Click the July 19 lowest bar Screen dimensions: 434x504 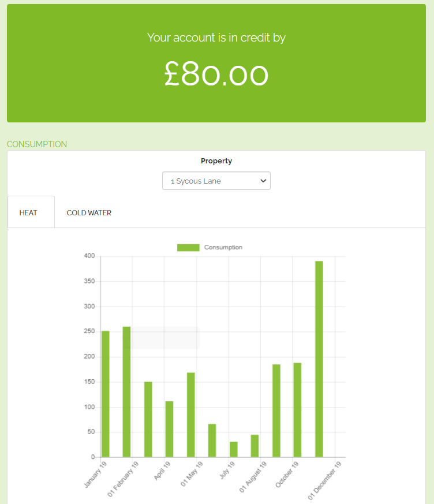(233, 450)
